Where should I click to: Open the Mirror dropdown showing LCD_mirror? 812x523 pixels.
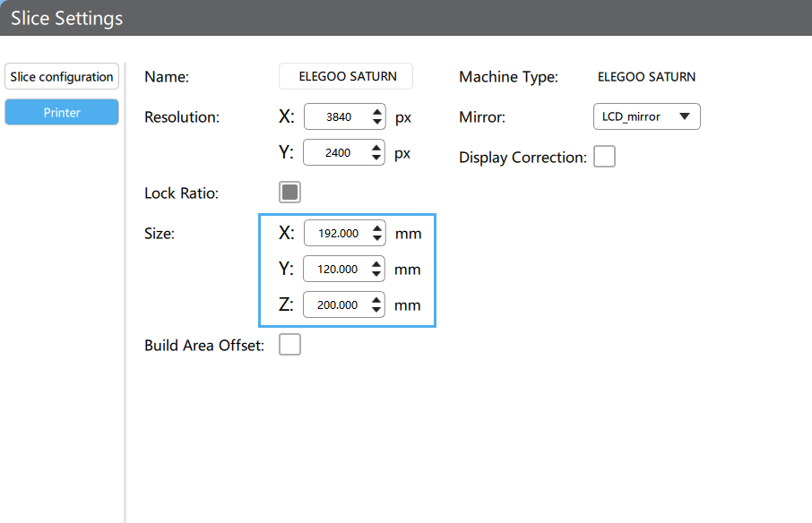pos(646,116)
